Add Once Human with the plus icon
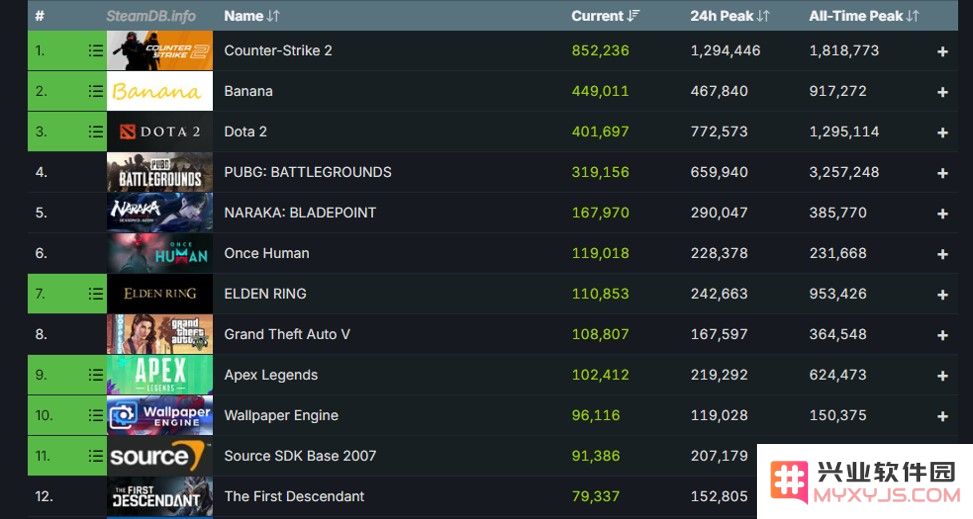The height and width of the screenshot is (519, 973). click(943, 255)
